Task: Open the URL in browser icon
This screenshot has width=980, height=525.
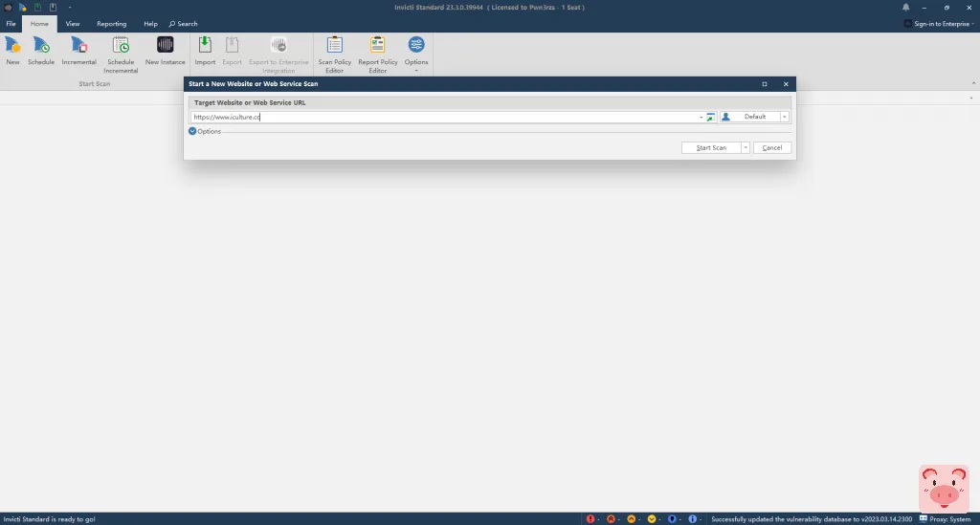Action: (x=711, y=117)
